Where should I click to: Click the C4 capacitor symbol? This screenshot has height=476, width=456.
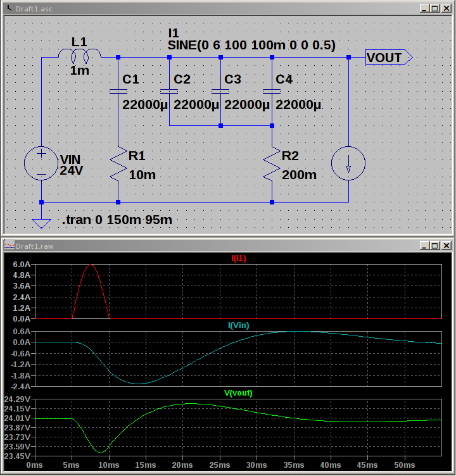(x=272, y=91)
